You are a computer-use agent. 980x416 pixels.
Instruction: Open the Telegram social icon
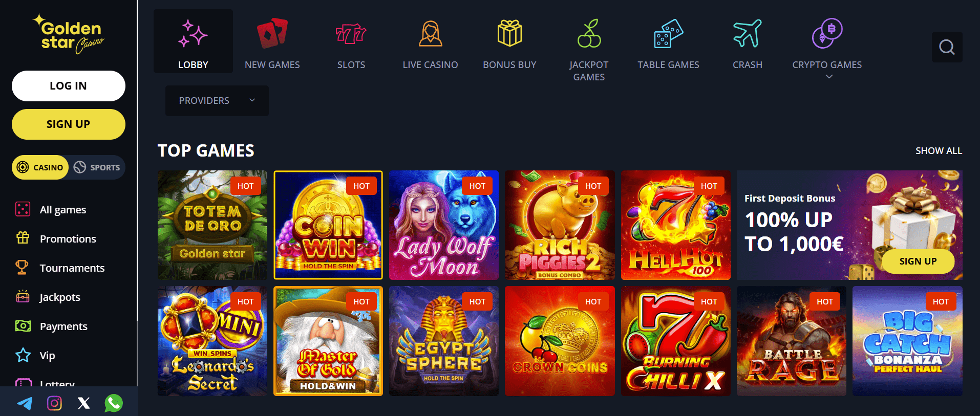coord(25,403)
